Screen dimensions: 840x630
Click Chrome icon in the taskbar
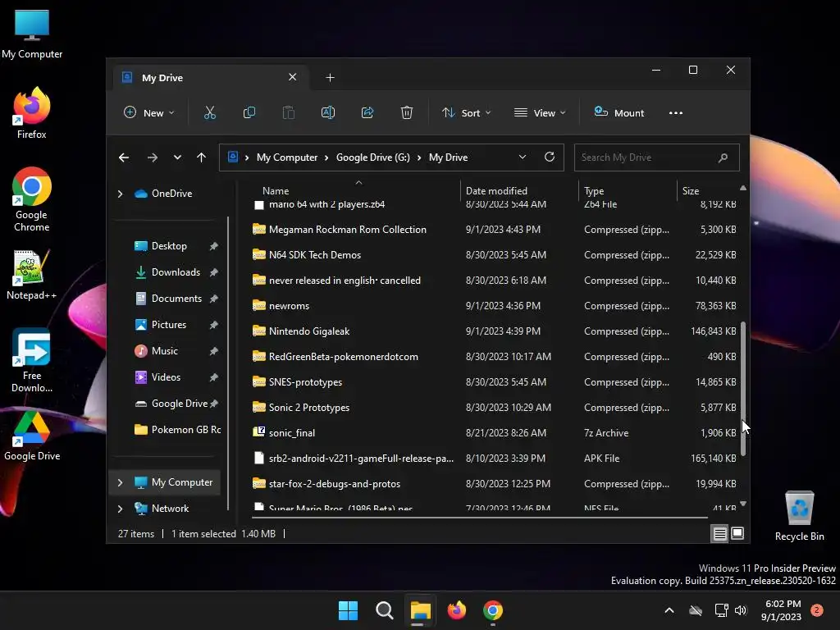(493, 610)
